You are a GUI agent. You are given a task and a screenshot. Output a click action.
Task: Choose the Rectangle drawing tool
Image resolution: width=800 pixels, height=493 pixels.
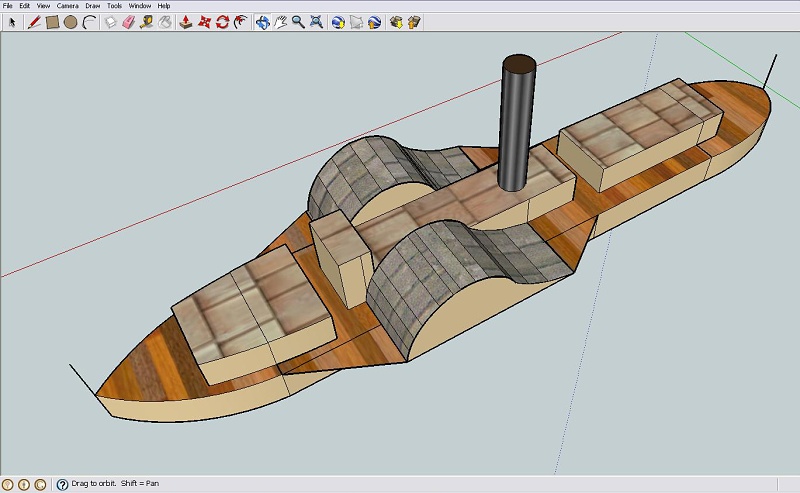[x=52, y=21]
